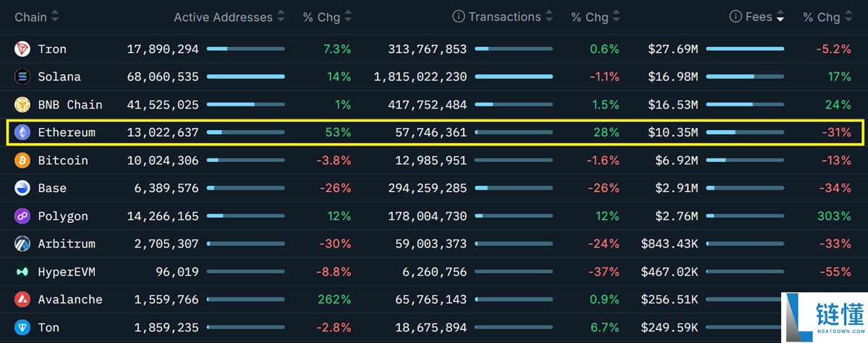The height and width of the screenshot is (343, 868).
Task: Click Polygon transactions value 178,004,730
Action: pyautogui.click(x=427, y=216)
